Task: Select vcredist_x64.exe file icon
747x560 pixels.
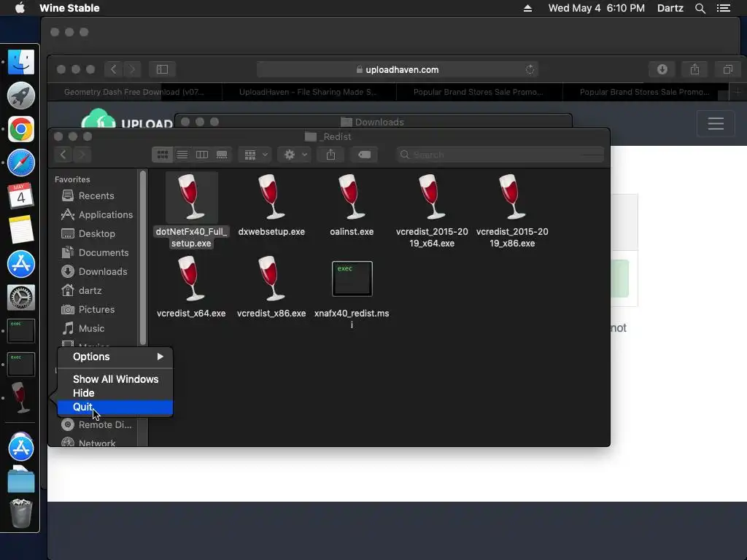Action: 191,279
